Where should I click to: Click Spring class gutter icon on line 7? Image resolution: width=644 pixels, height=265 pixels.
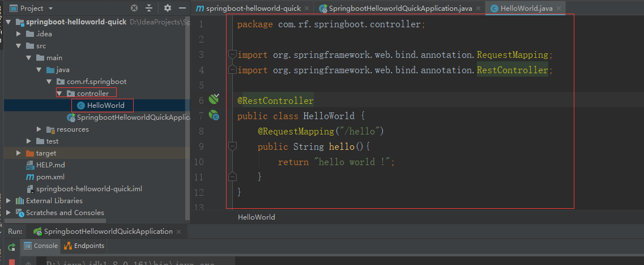pos(214,115)
